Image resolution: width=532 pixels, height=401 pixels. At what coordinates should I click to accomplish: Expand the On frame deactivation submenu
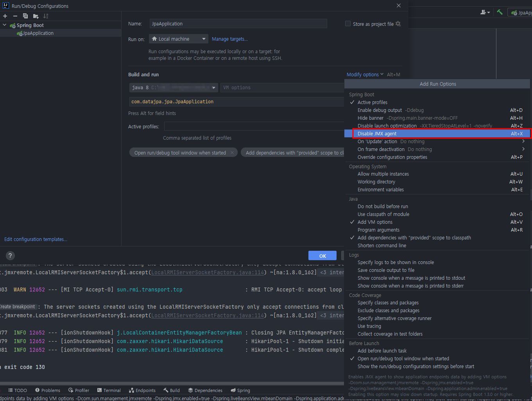tap(437, 149)
